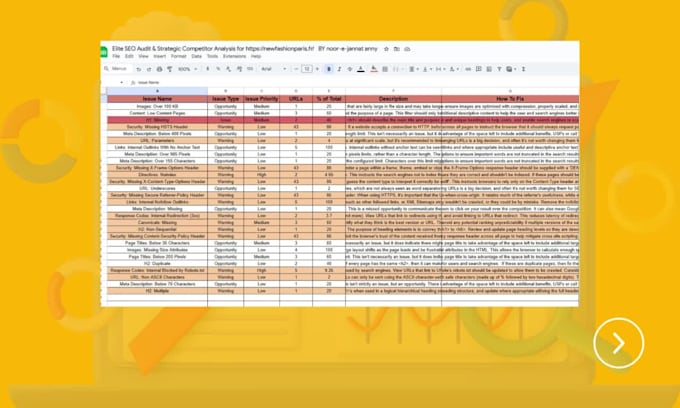
Task: Open the text color picker
Action: [361, 69]
